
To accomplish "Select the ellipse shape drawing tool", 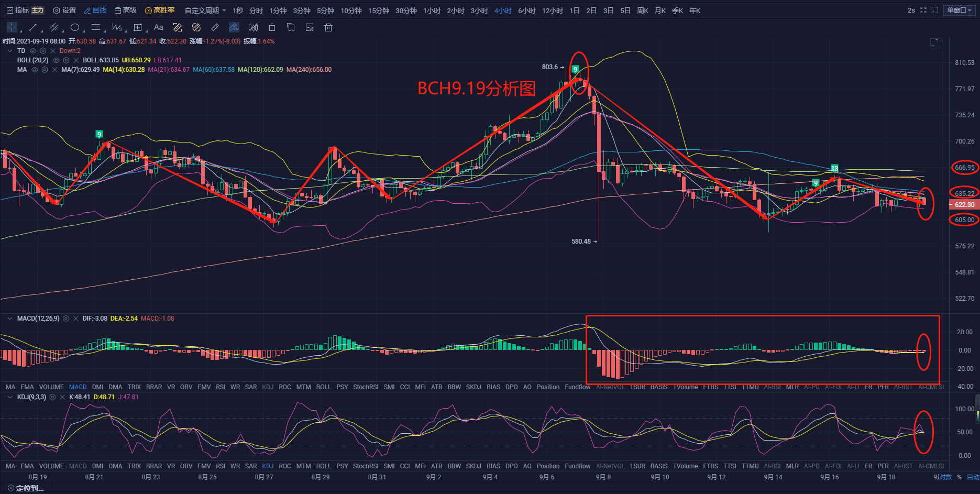I will [x=75, y=27].
